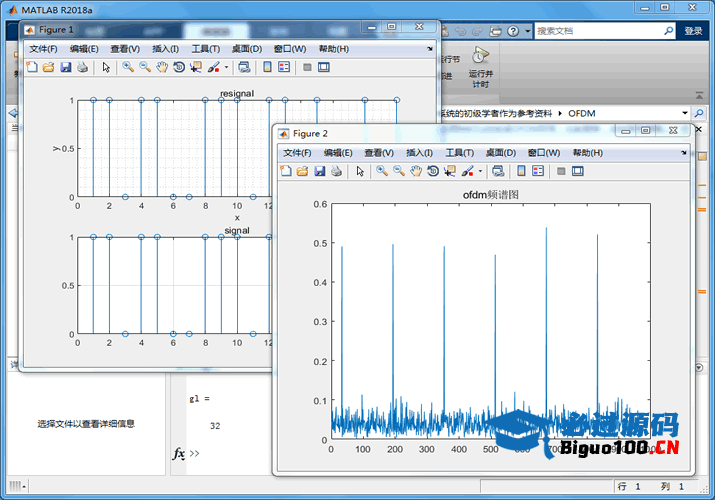Screen dimensions: 715x500
Task: Click Zoom In tool in Figure 1 toolbar
Action: (x=128, y=68)
